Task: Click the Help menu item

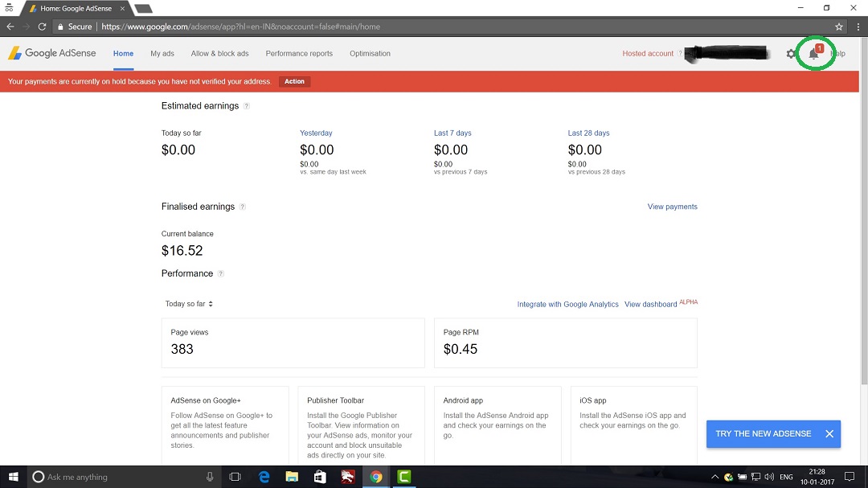Action: pos(838,54)
